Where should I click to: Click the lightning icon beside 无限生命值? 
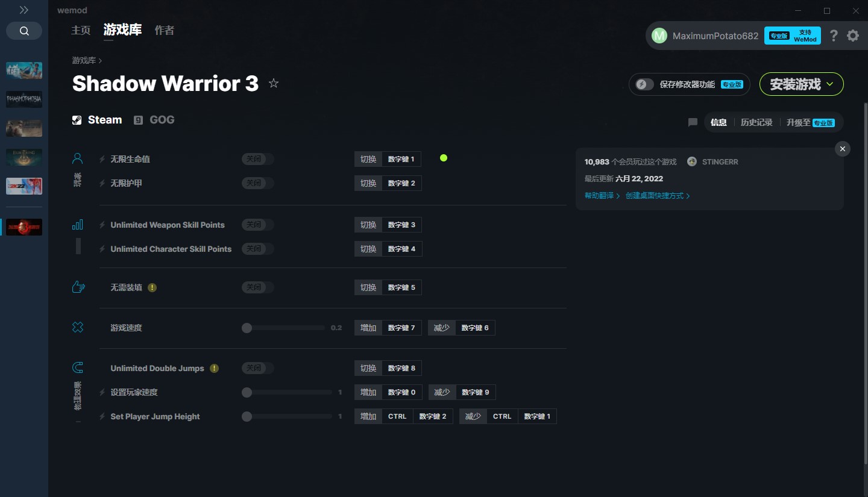(x=102, y=159)
